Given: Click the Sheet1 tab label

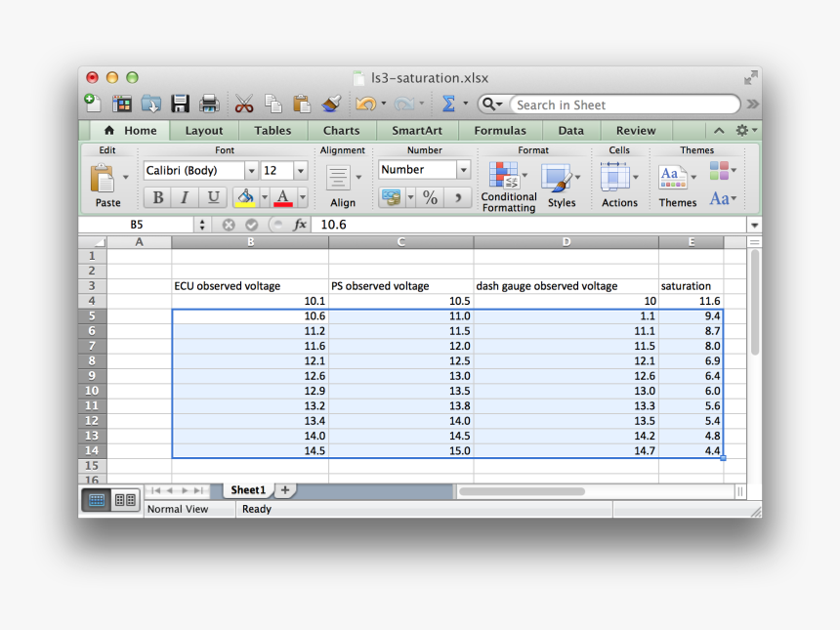Looking at the screenshot, I should pos(247,489).
